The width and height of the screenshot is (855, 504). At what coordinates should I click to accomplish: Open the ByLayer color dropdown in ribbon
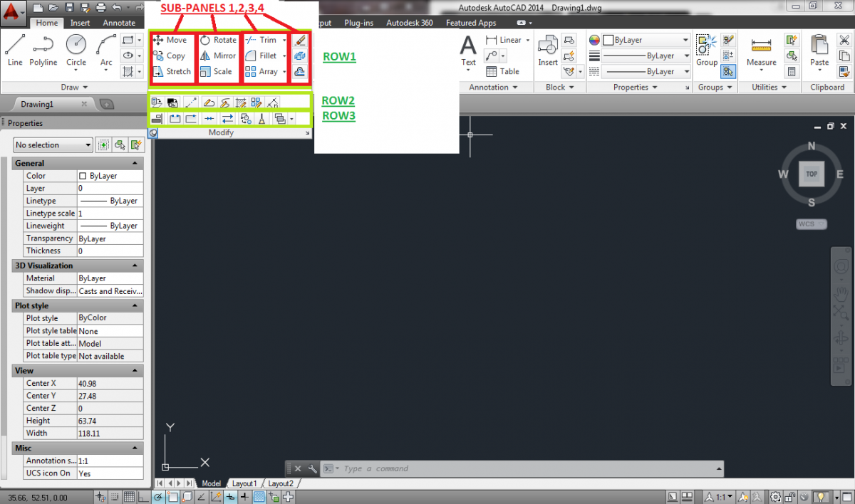pos(646,40)
